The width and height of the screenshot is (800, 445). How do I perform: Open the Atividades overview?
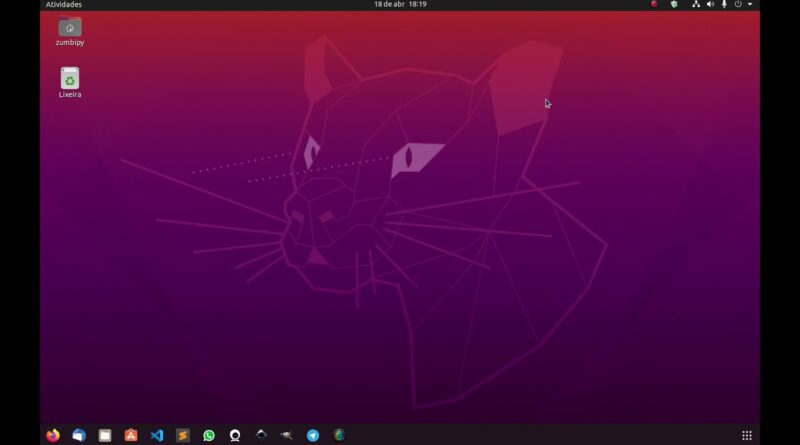64,4
